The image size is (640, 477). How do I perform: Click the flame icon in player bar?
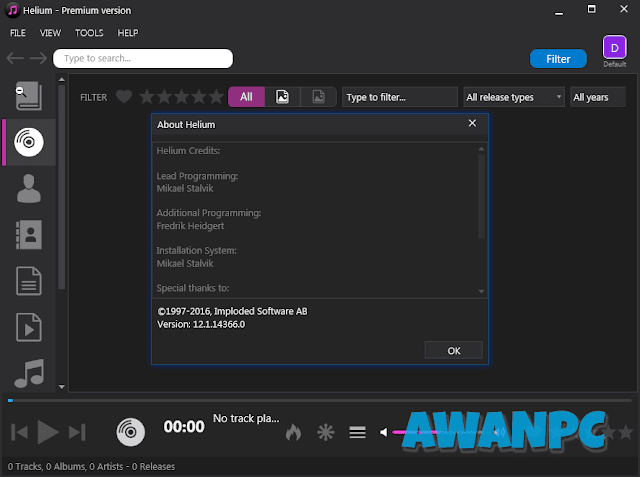[x=293, y=432]
